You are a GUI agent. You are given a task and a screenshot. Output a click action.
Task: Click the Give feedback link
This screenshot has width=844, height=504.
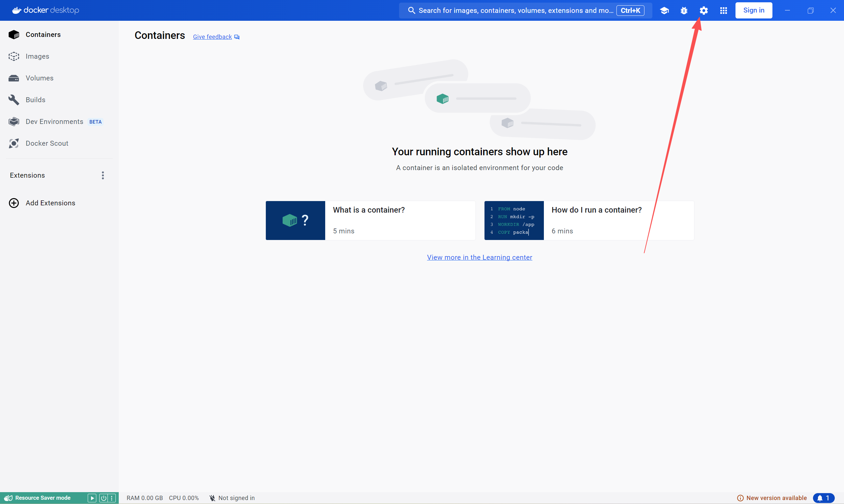212,37
